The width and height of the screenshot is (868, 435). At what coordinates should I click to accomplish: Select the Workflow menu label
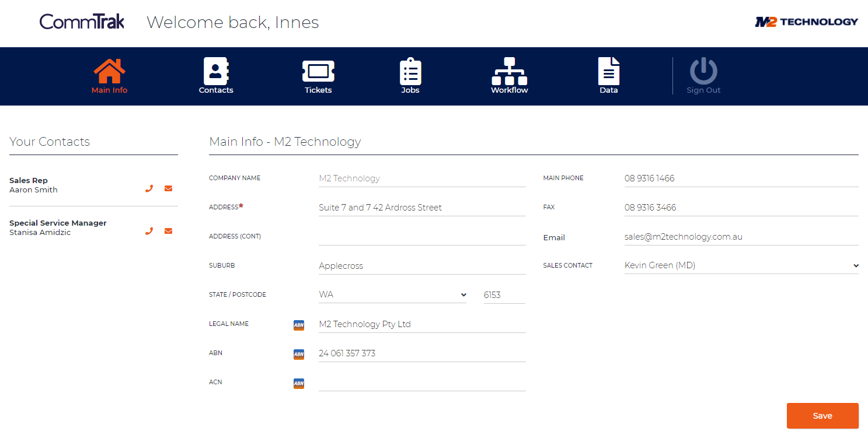(510, 90)
